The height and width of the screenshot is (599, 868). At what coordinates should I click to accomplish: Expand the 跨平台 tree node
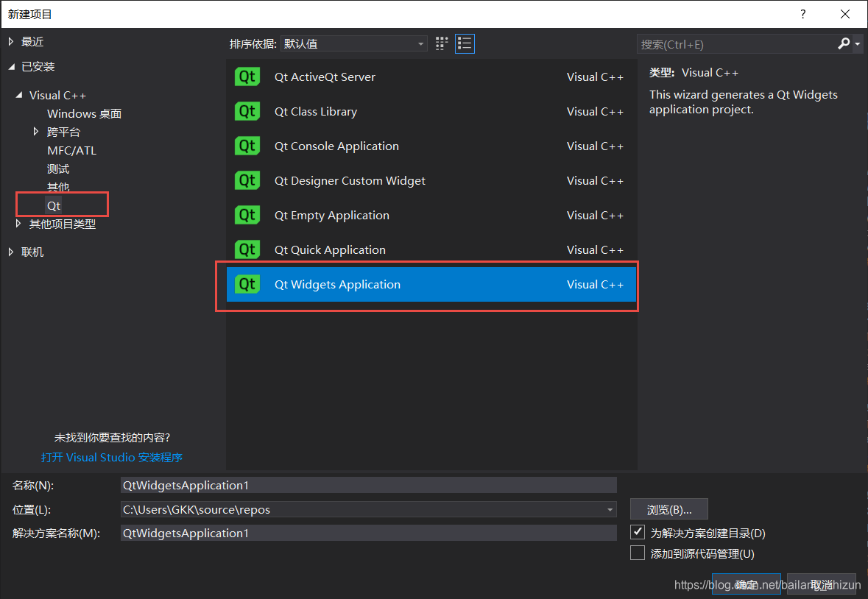click(x=36, y=132)
